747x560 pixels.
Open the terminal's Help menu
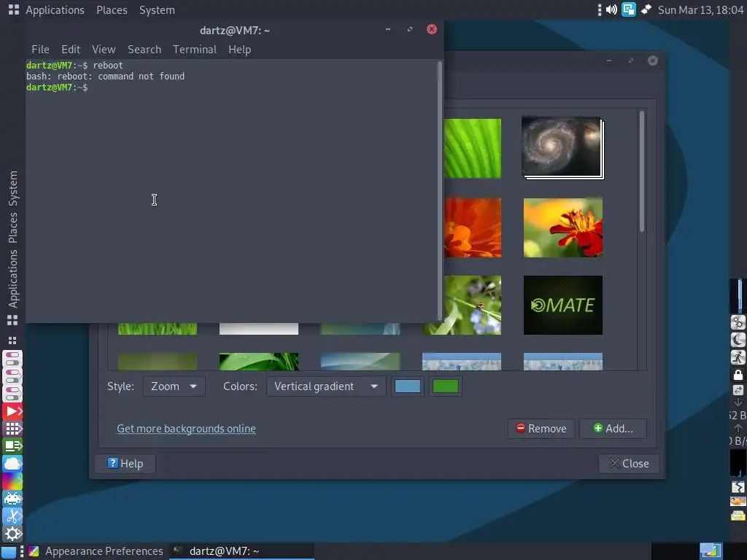tap(239, 50)
